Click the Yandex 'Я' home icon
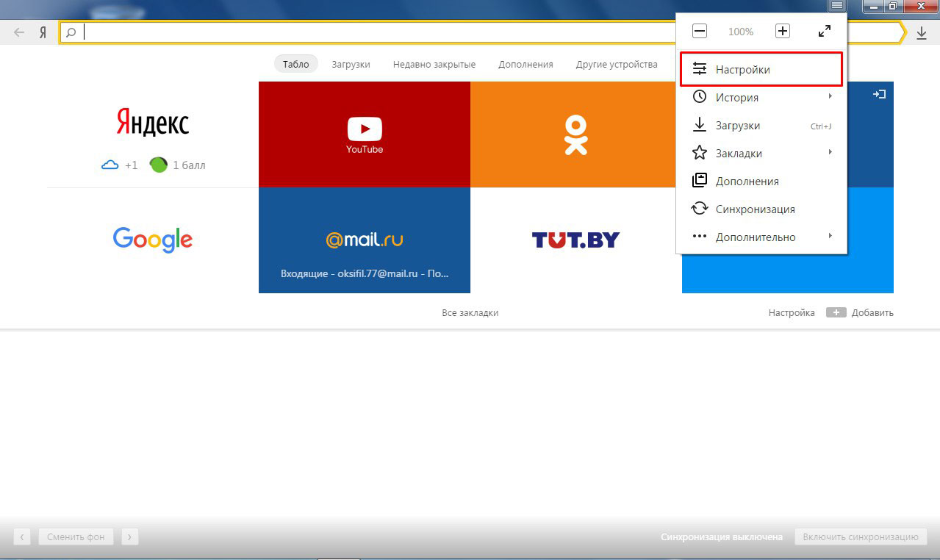This screenshot has height=560, width=940. tap(43, 33)
